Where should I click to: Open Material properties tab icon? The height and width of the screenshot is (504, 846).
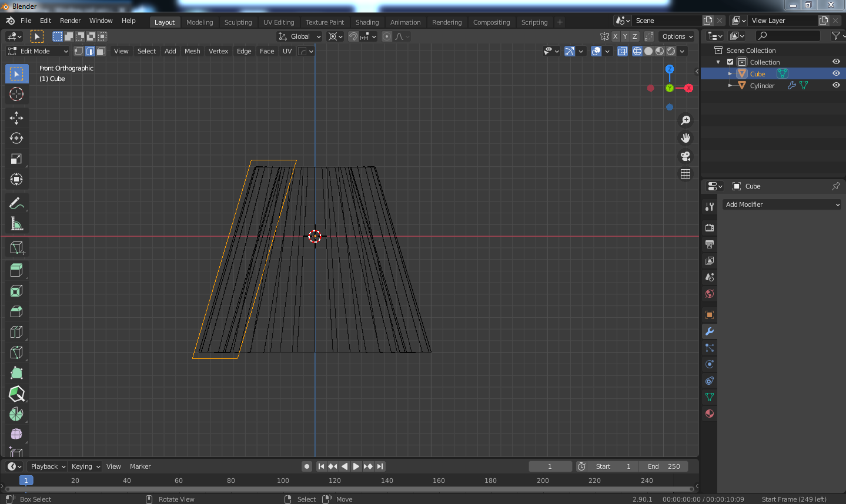710,414
